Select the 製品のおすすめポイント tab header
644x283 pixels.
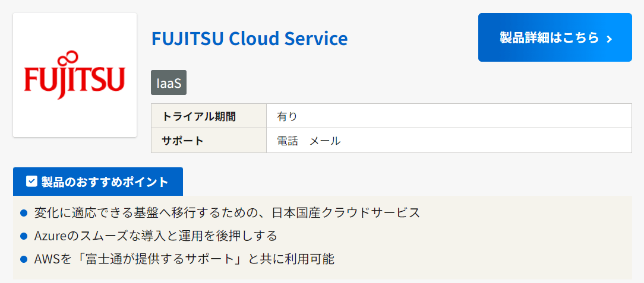point(98,182)
